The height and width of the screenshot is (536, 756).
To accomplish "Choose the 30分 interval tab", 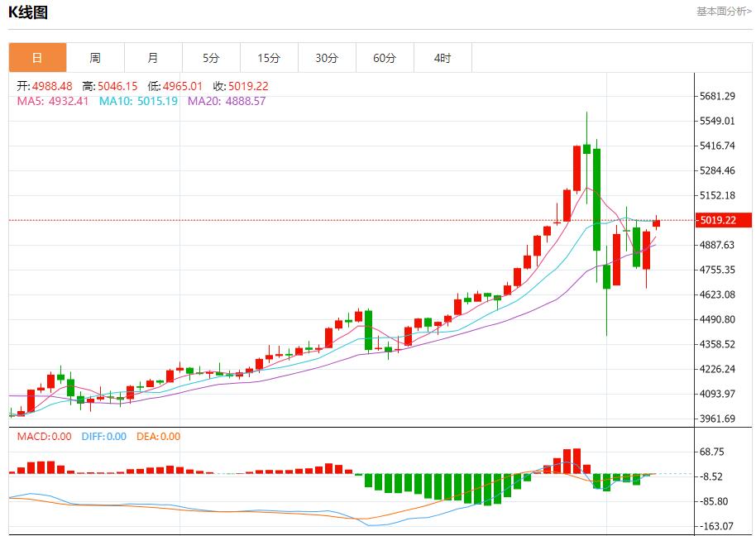I will pyautogui.click(x=327, y=58).
